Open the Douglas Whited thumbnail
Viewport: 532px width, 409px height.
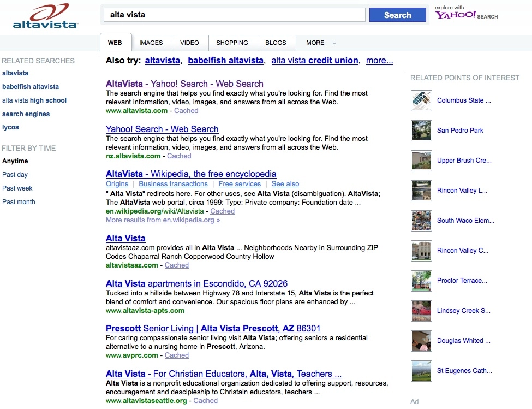coord(421,341)
